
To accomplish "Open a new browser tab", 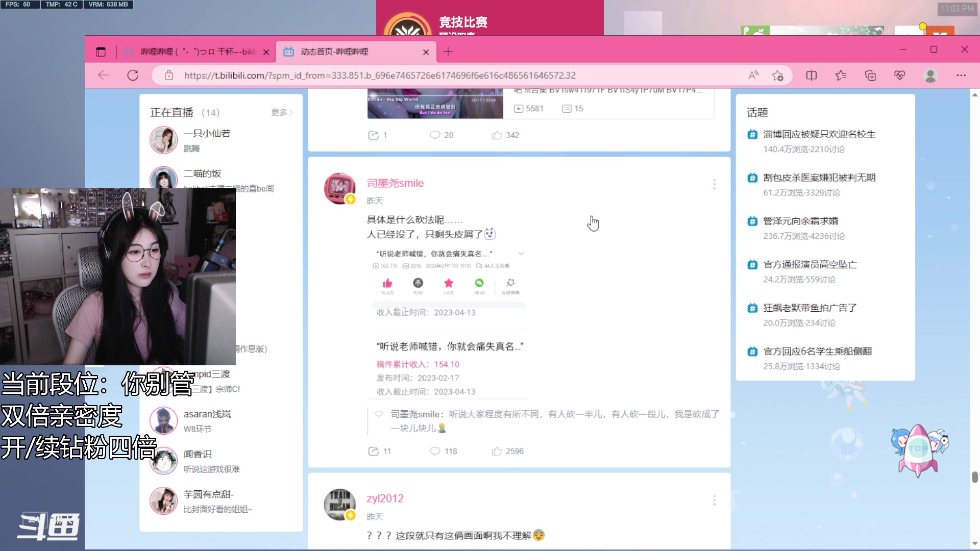I will click(x=448, y=52).
